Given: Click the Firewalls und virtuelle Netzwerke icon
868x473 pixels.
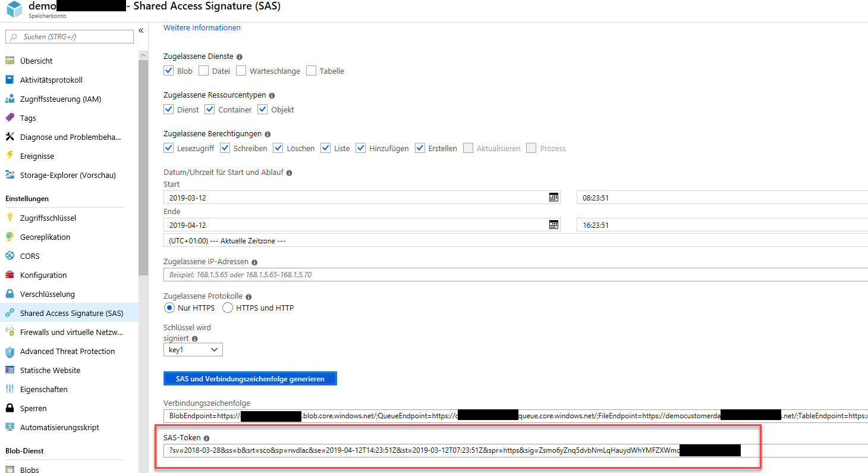Looking at the screenshot, I should pyautogui.click(x=10, y=332).
